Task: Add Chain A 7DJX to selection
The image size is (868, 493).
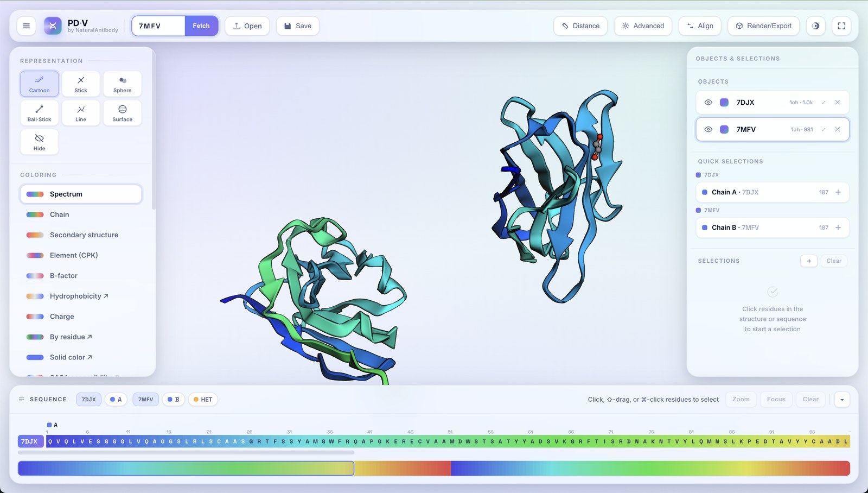Action: click(x=838, y=192)
